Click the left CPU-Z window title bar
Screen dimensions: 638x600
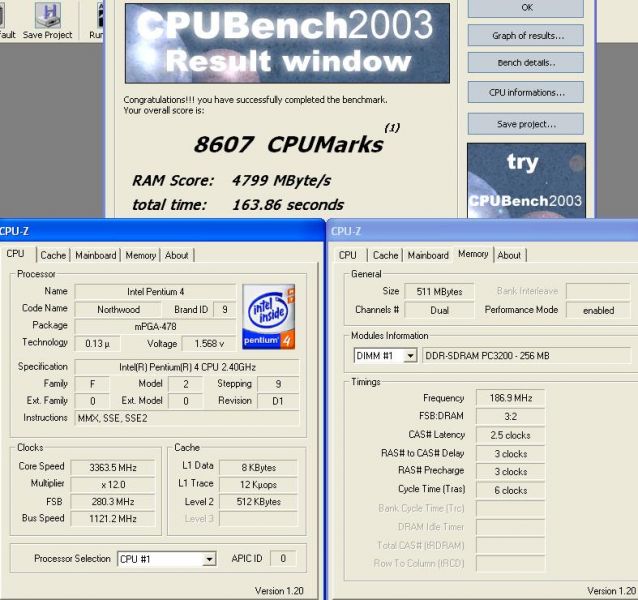[162, 231]
